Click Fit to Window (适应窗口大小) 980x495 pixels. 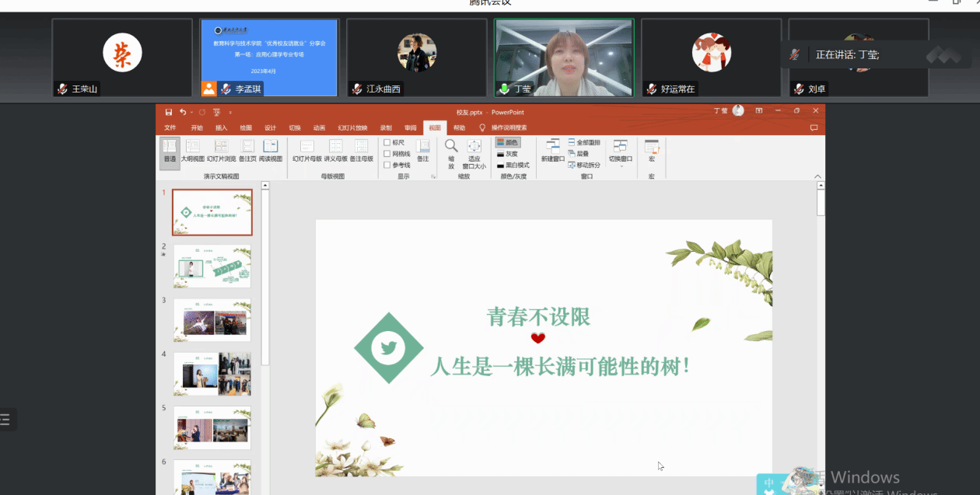point(474,150)
